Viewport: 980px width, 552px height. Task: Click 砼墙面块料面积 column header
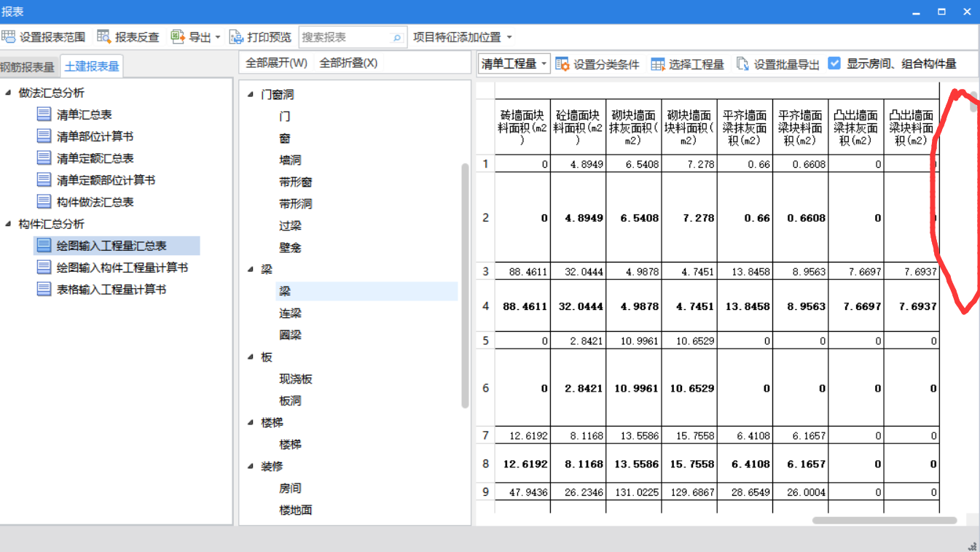(578, 128)
